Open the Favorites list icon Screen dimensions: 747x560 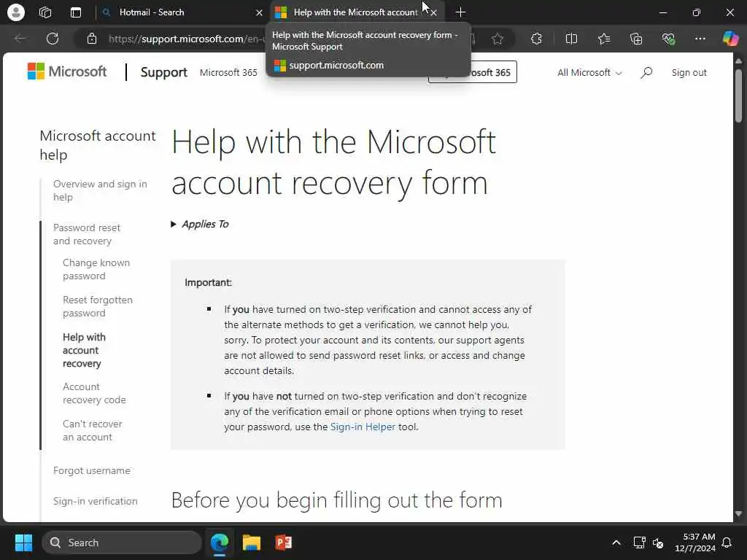pyautogui.click(x=603, y=39)
